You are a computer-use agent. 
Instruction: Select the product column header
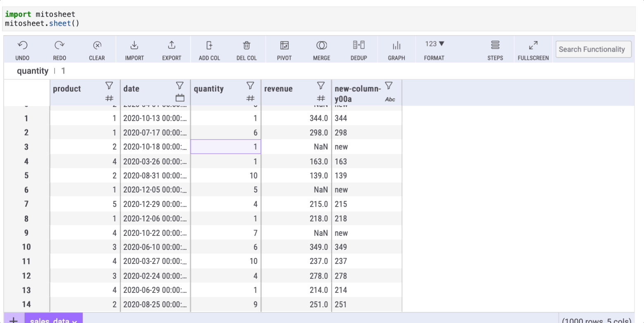67,89
